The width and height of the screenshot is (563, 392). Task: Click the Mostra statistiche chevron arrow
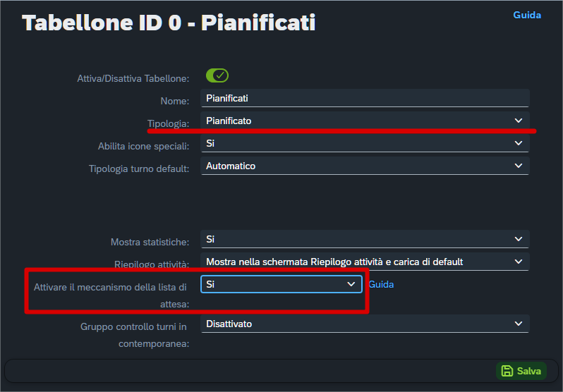tap(519, 239)
